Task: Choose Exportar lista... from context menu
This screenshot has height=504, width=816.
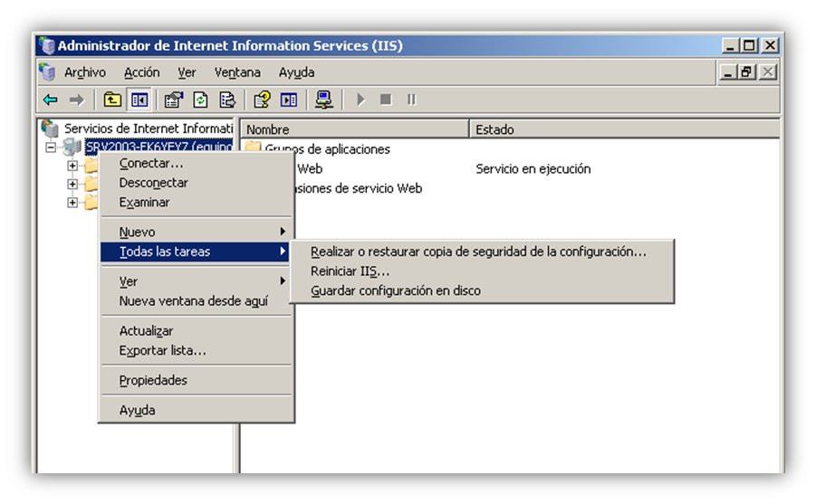Action: tap(197, 350)
